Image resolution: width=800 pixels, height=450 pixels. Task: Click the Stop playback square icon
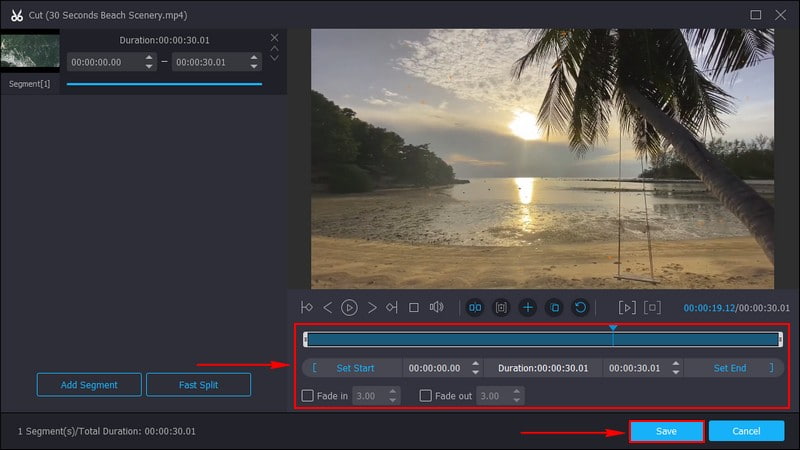coord(414,308)
